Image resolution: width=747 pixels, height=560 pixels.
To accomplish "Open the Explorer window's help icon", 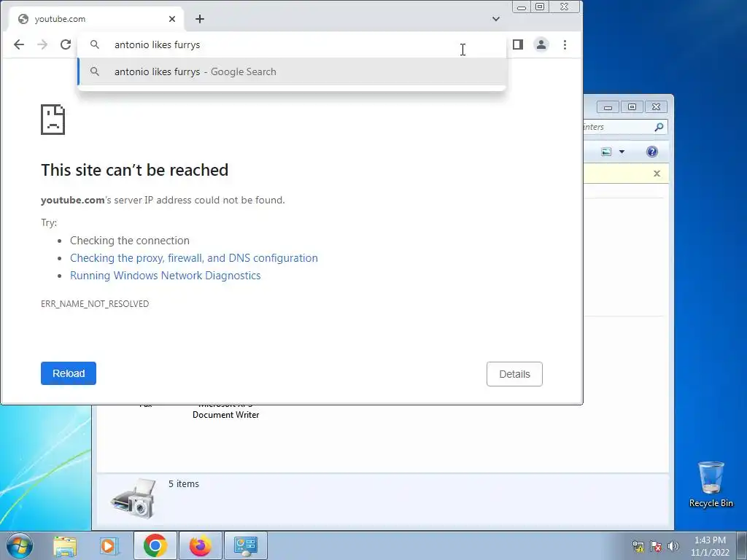I will point(652,152).
